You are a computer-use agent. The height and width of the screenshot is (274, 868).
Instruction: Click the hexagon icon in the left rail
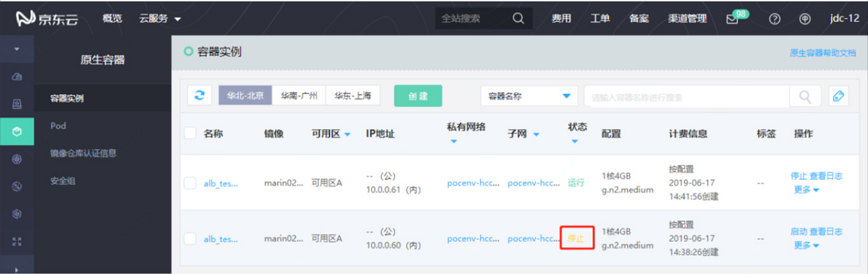17,213
